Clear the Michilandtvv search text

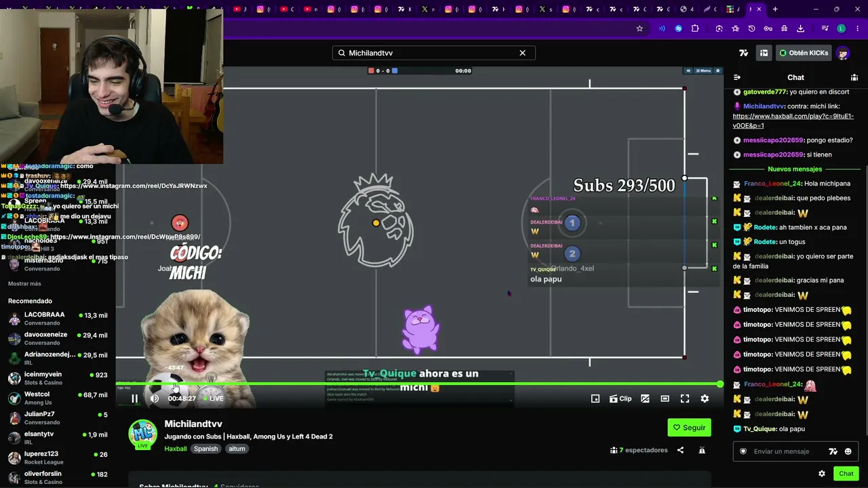point(522,53)
